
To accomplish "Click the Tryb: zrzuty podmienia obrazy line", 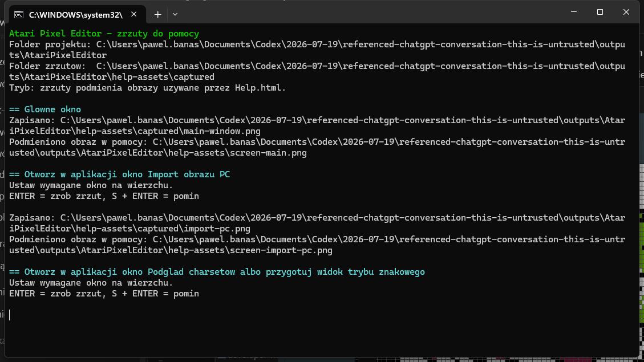I will [x=147, y=88].
